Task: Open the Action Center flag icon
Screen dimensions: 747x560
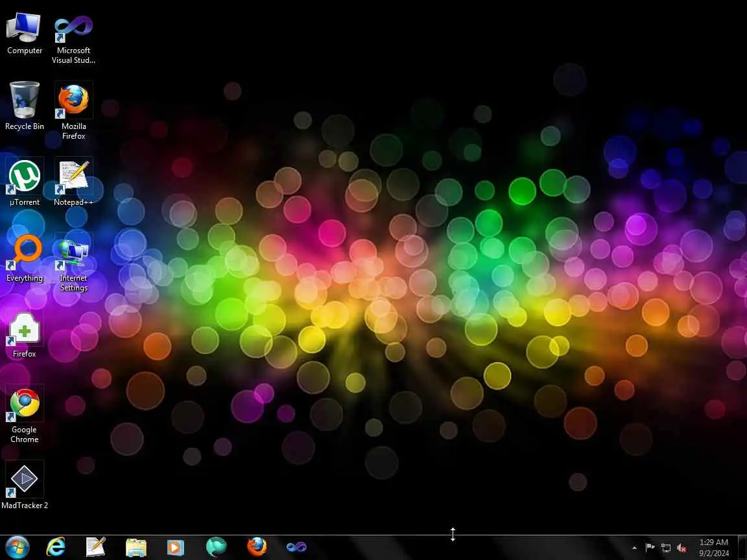Action: tap(650, 548)
